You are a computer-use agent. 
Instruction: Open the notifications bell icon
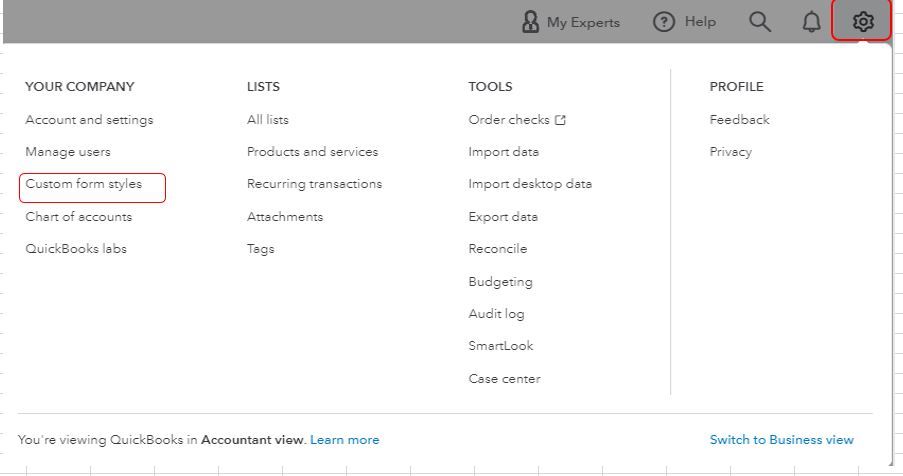(811, 22)
